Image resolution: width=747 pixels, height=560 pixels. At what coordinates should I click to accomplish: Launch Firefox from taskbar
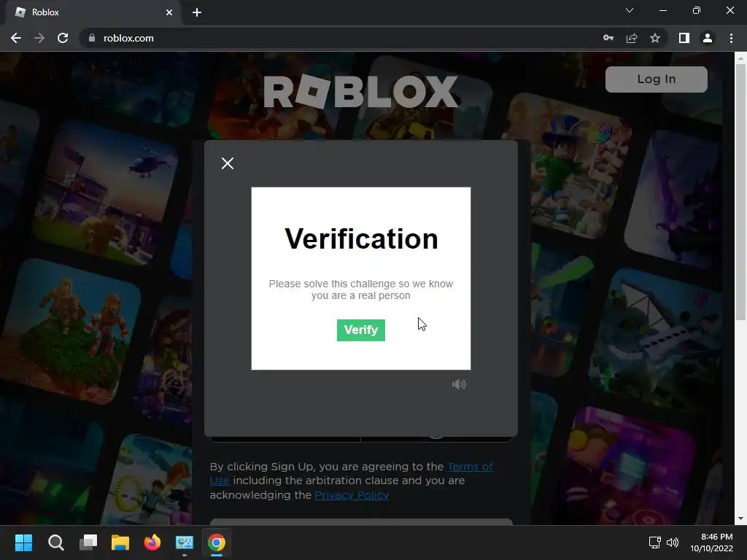coord(152,542)
